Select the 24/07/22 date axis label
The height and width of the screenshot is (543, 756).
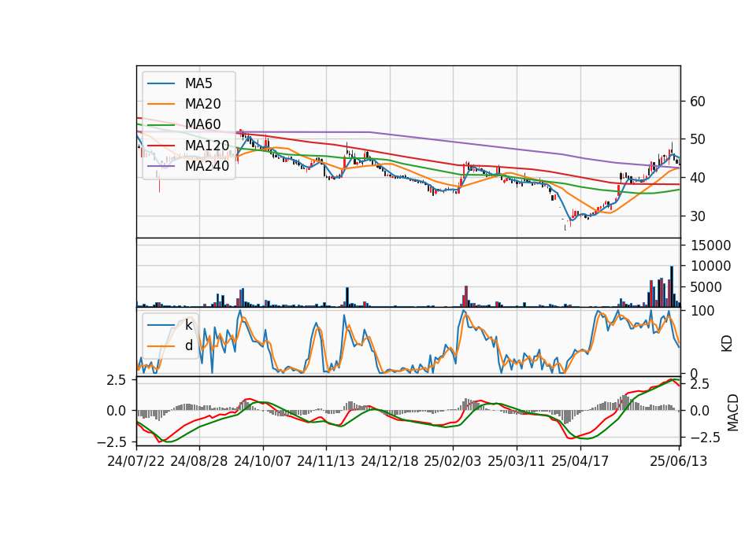[x=136, y=461]
